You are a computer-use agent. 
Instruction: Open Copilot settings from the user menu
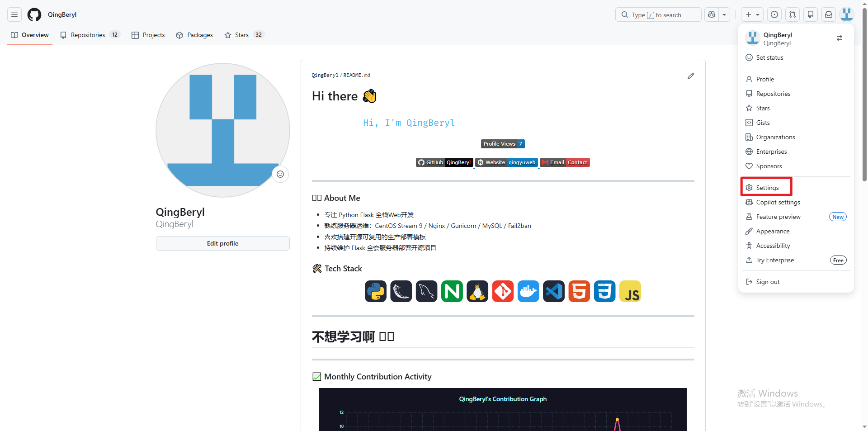796,202
